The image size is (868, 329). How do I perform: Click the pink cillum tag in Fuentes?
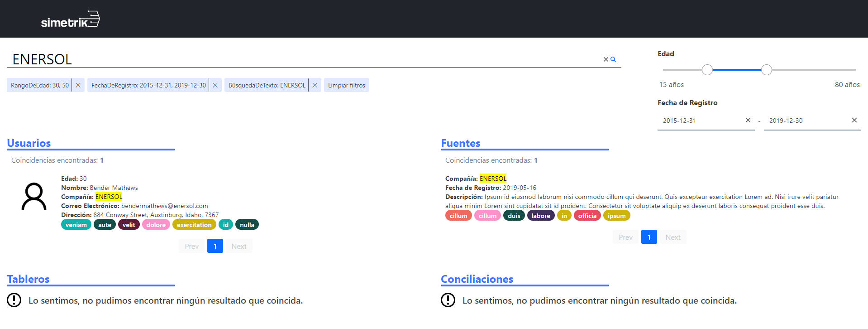488,216
